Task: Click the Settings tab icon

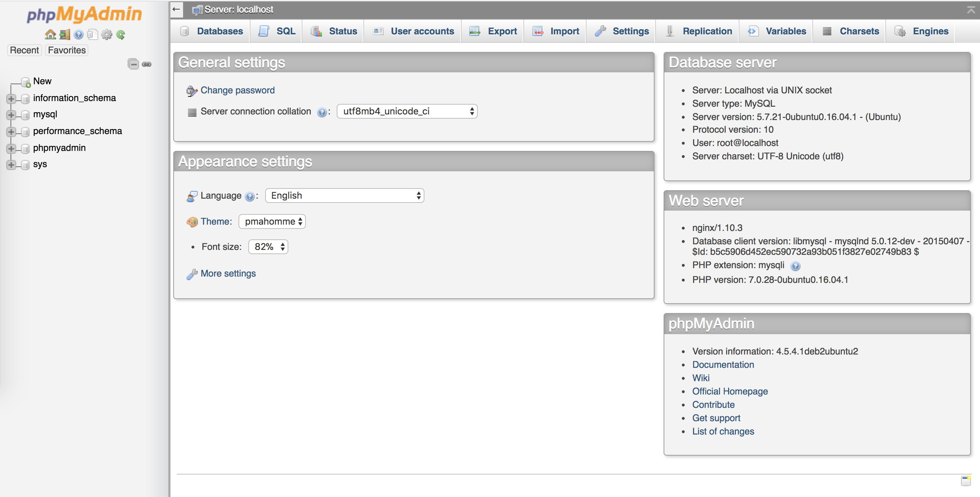Action: click(602, 31)
